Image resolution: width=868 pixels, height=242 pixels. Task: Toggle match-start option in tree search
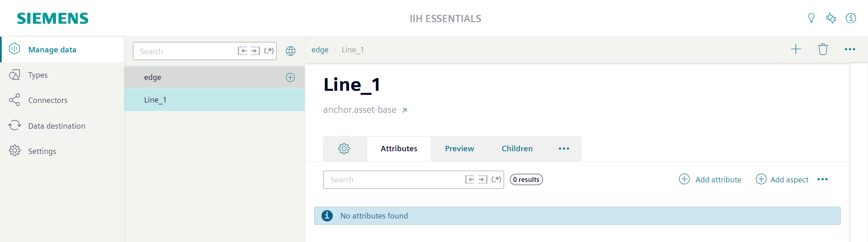[243, 51]
